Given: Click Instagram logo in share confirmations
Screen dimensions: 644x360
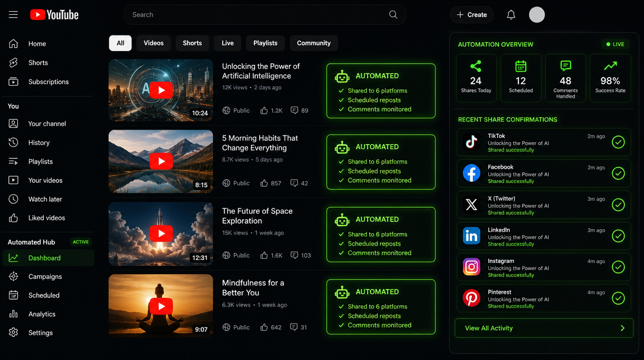Looking at the screenshot, I should click(472, 267).
